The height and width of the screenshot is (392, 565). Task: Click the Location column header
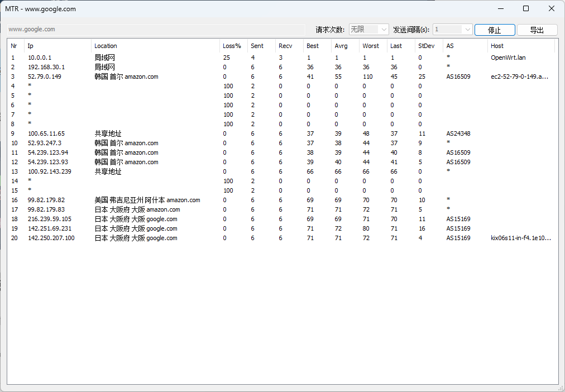106,46
